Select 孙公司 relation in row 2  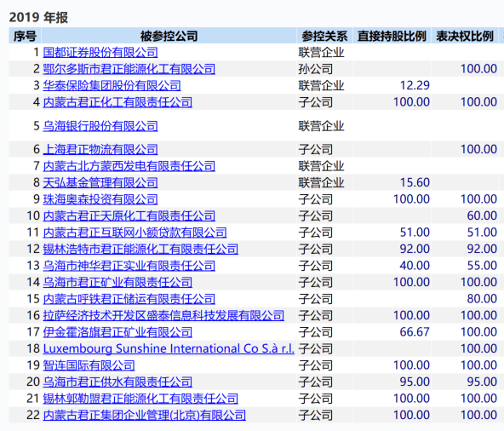point(315,69)
